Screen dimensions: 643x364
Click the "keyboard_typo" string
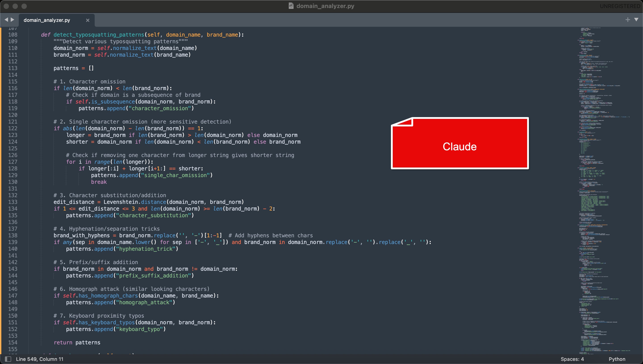(139, 329)
